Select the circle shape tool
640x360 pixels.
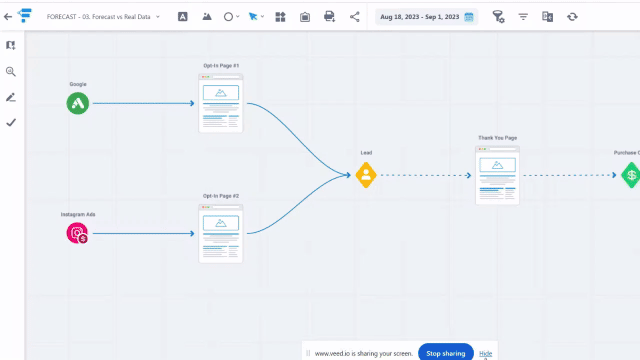click(x=228, y=17)
